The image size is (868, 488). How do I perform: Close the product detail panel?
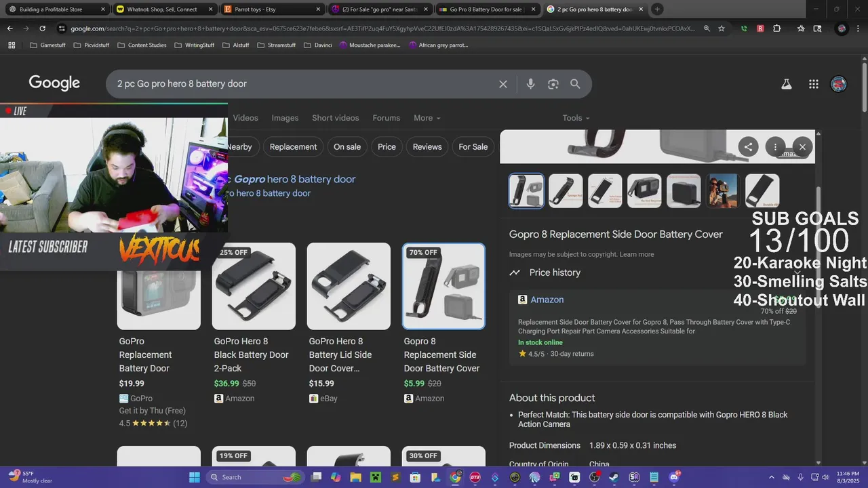pos(802,146)
